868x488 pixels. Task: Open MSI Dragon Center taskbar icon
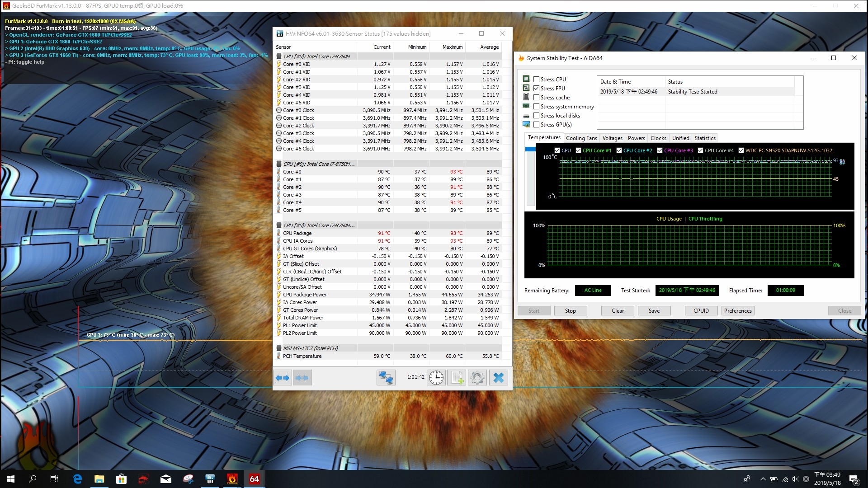(143, 479)
